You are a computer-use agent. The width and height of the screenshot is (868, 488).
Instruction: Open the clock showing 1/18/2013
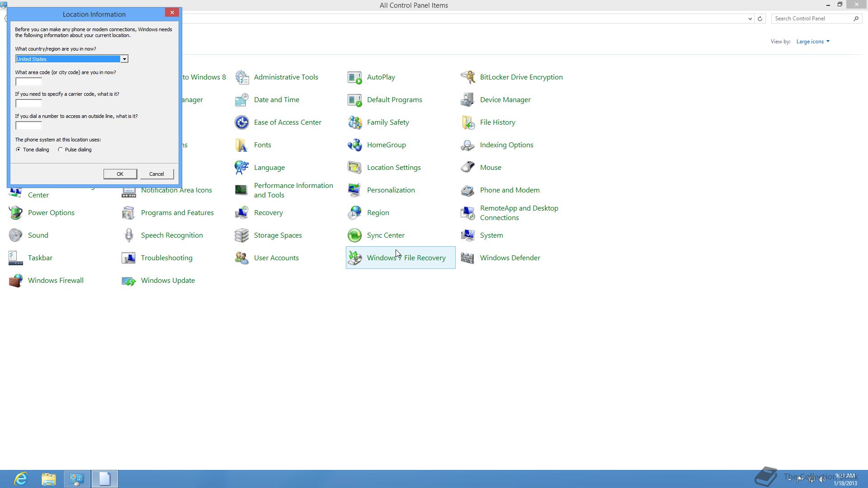tap(845, 479)
